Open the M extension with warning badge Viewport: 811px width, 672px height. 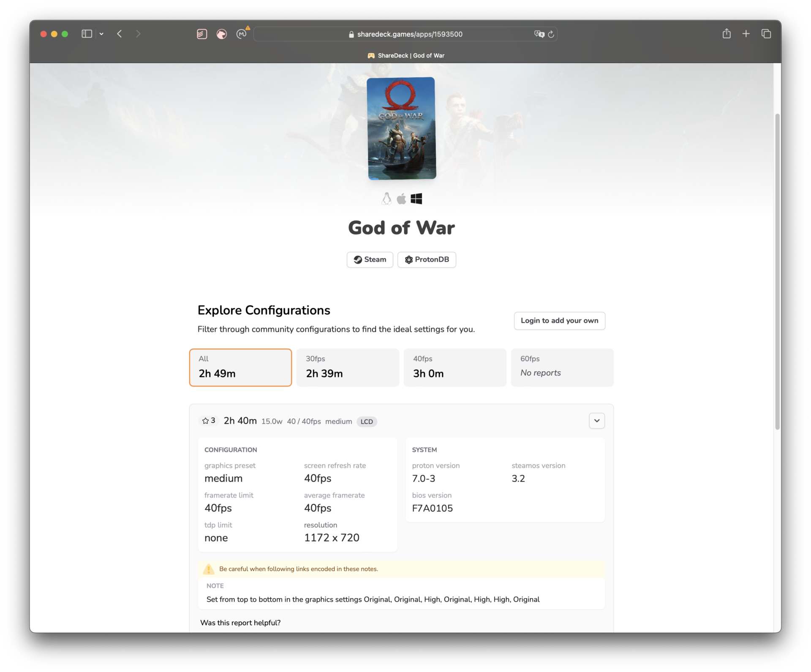tap(242, 33)
